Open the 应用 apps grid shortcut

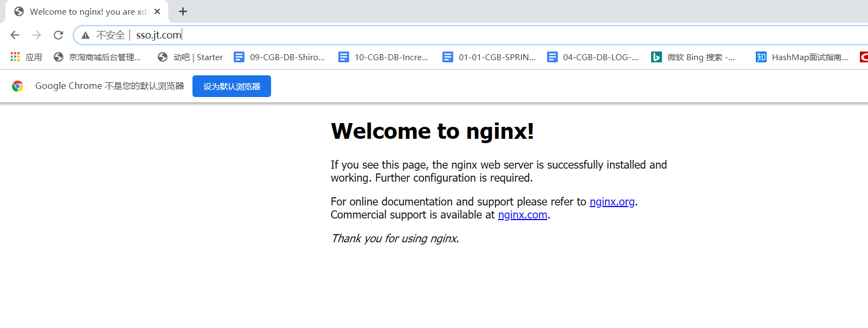[x=26, y=57]
